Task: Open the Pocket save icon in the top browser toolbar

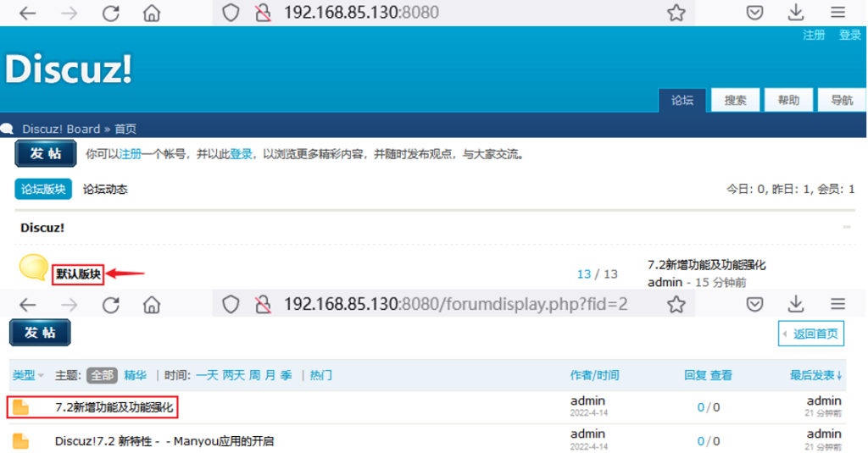Action: click(x=754, y=12)
